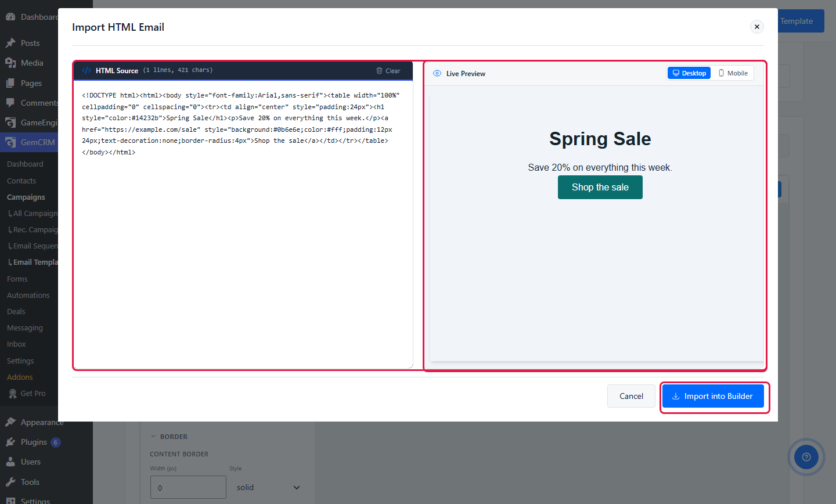Click the WordPress Dashboard gauge icon

[x=10, y=17]
